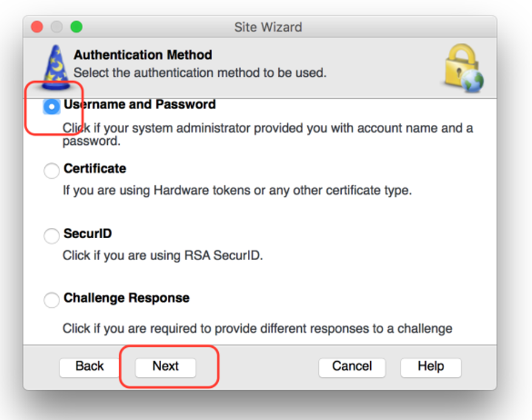Screen dimensions: 532x420
Task: Close the Site Wizard window
Action: pyautogui.click(x=37, y=27)
